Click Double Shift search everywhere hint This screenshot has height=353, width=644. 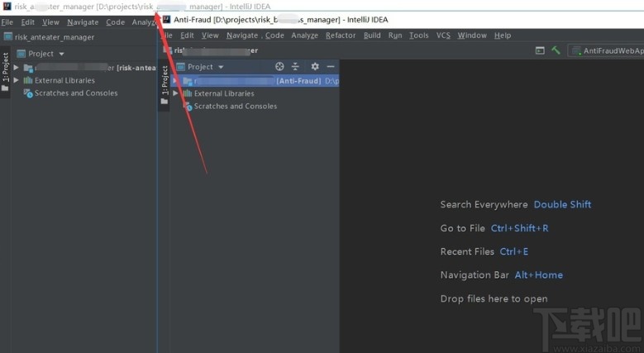point(562,204)
